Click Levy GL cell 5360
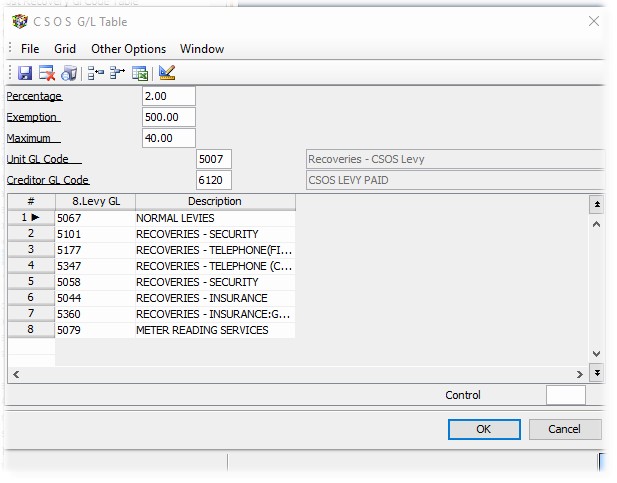This screenshot has height=483, width=617. [95, 314]
